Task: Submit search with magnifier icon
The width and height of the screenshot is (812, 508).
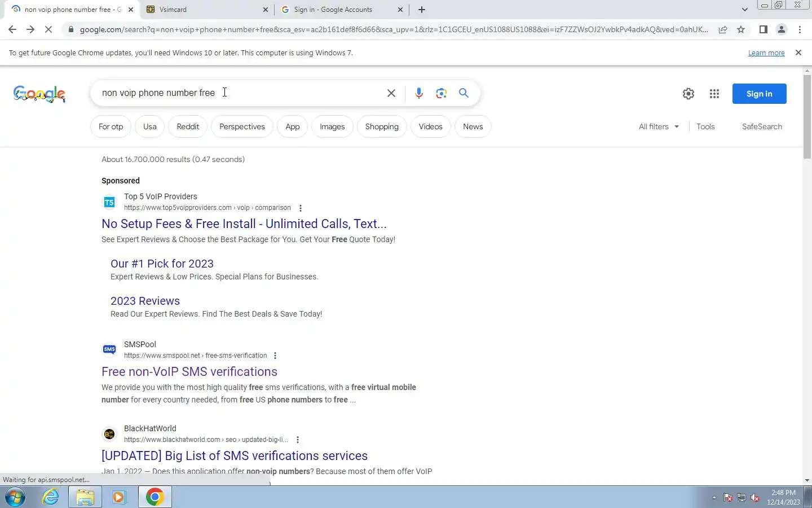Action: click(464, 93)
